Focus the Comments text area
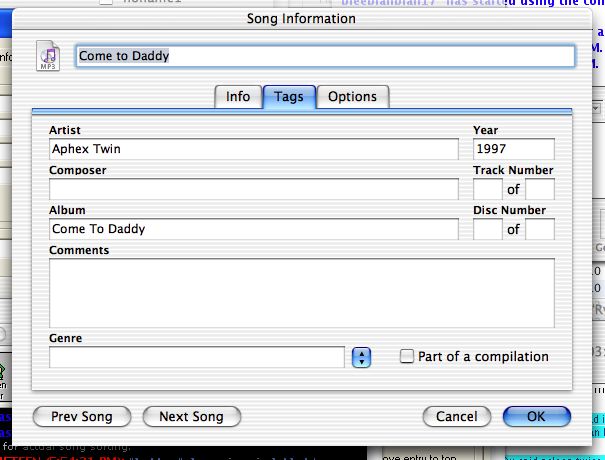This screenshot has width=605, height=460. click(302, 293)
